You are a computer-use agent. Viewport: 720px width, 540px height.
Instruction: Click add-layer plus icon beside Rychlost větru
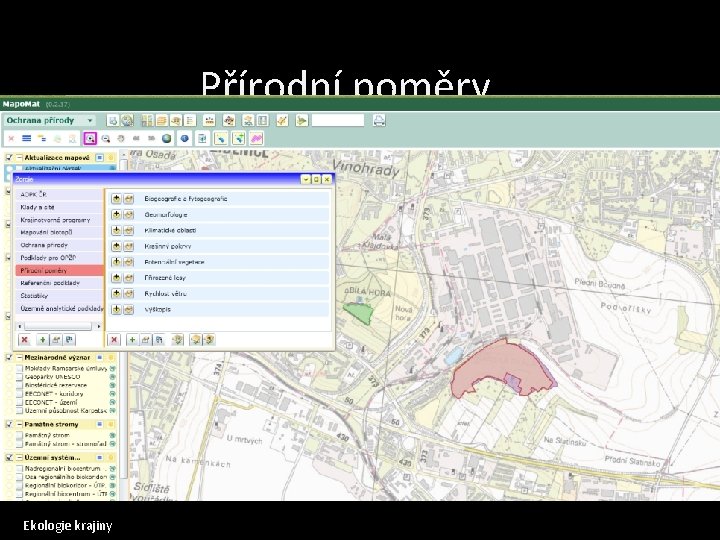tap(116, 293)
